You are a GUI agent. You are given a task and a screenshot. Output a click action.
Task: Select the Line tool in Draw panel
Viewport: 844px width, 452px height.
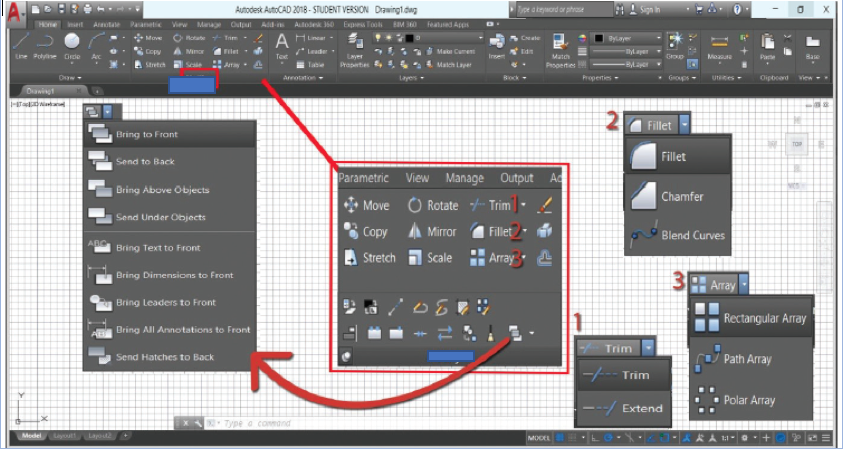[22, 44]
